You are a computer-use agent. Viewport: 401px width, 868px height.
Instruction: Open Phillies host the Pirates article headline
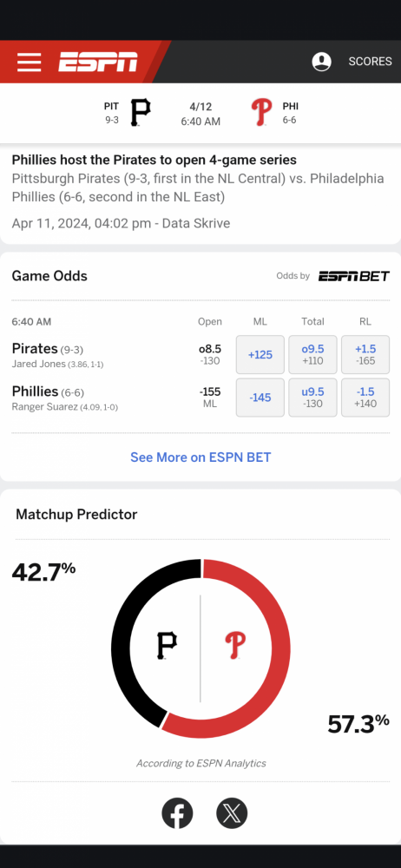[x=154, y=160]
